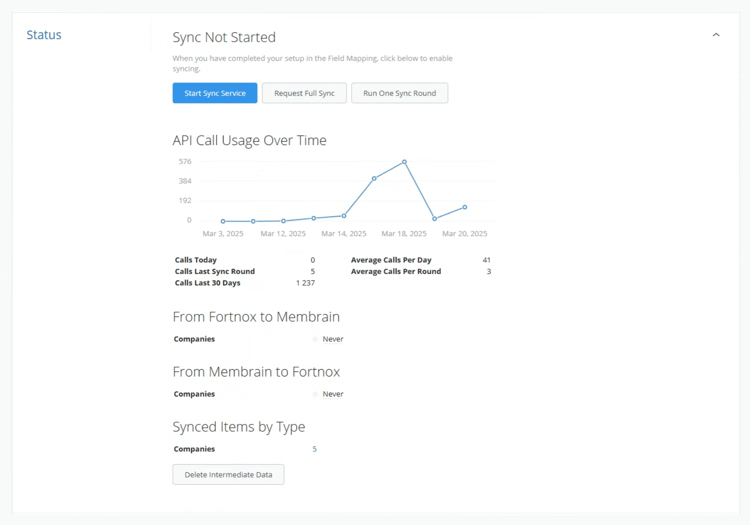The image size is (750, 525).
Task: Click the Sync Not Started heading
Action: click(224, 37)
